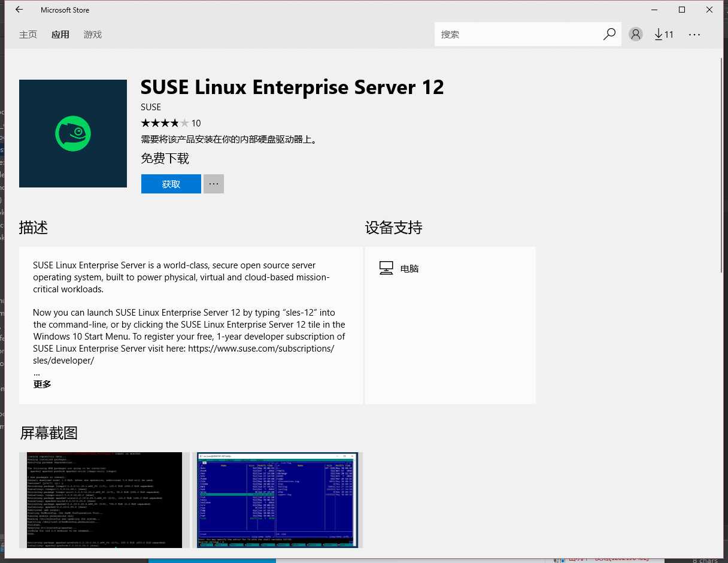Click the 设备支持 section heading
The image size is (728, 563).
(x=394, y=228)
